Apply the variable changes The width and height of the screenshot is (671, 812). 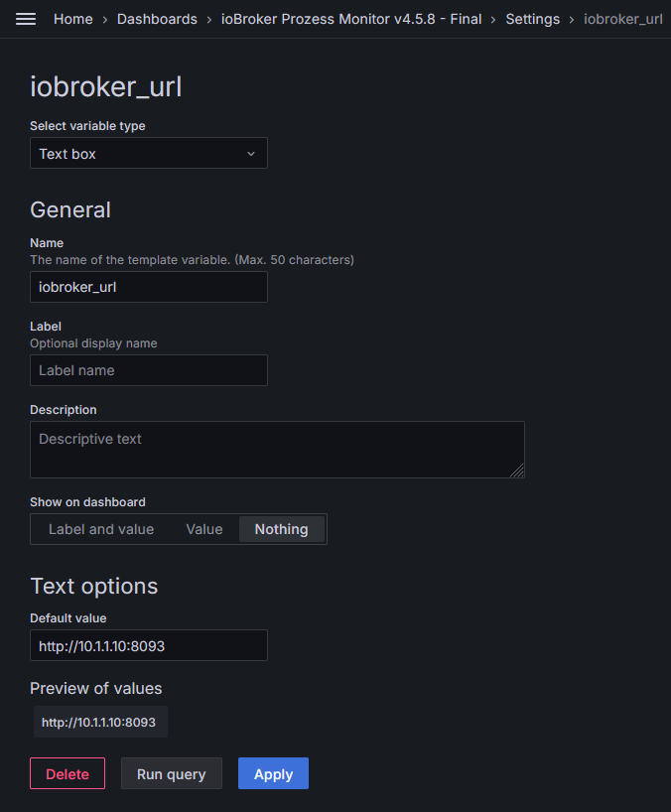[273, 774]
